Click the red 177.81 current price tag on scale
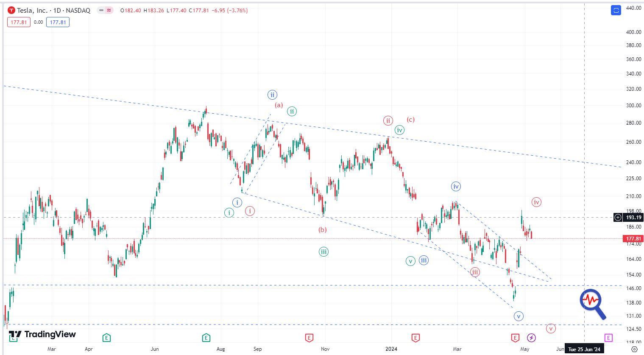The height and width of the screenshot is (355, 644). click(633, 239)
